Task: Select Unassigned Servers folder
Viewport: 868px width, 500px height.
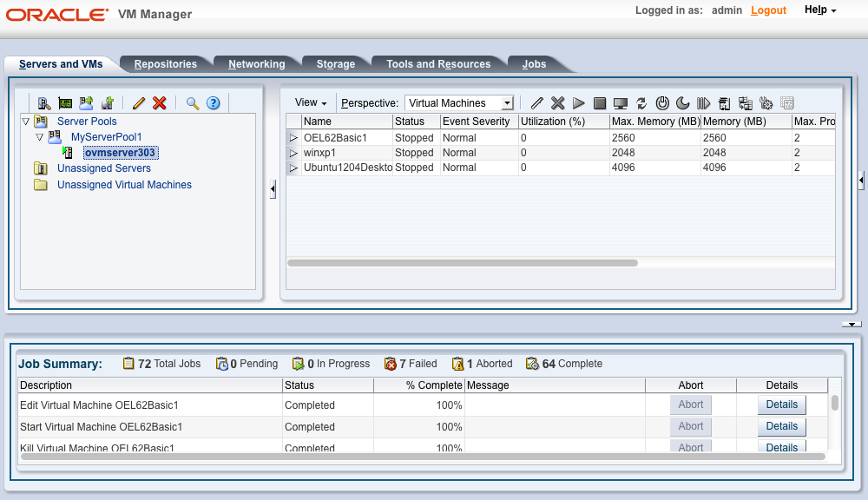Action: [x=104, y=168]
